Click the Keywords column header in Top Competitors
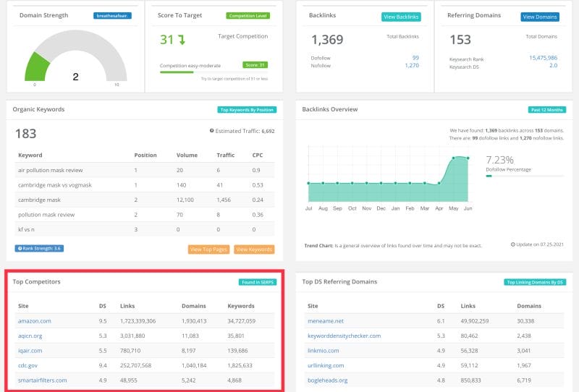Image resolution: width=579 pixels, height=392 pixels. point(241,306)
